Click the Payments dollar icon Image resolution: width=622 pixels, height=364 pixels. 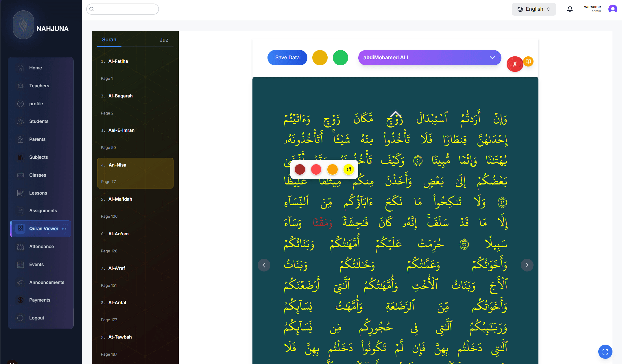(x=21, y=300)
